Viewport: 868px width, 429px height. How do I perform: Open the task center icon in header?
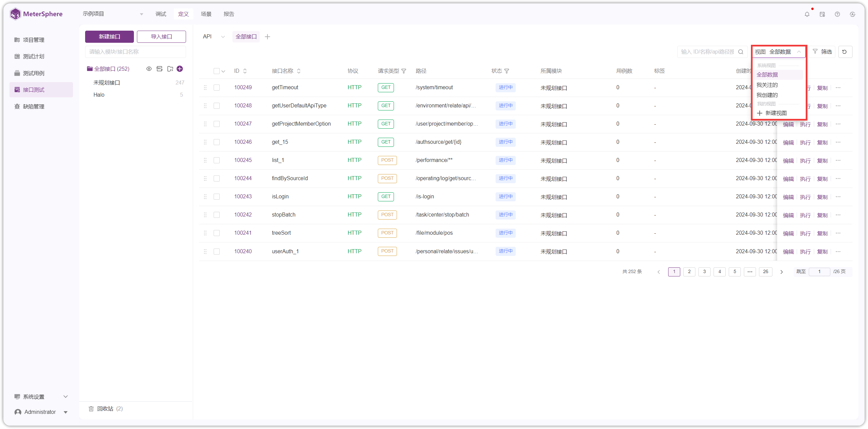point(822,14)
